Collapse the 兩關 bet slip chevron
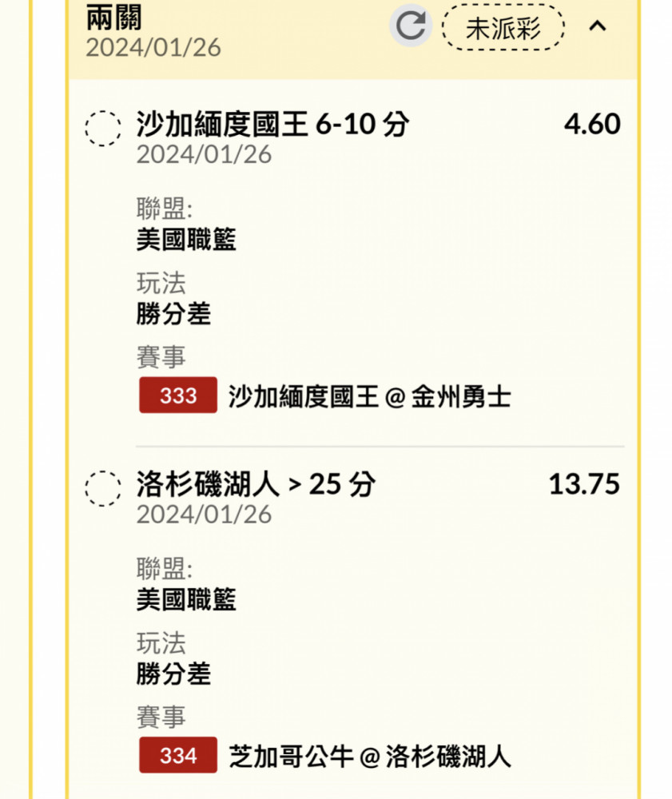Image resolution: width=672 pixels, height=799 pixels. [x=598, y=26]
